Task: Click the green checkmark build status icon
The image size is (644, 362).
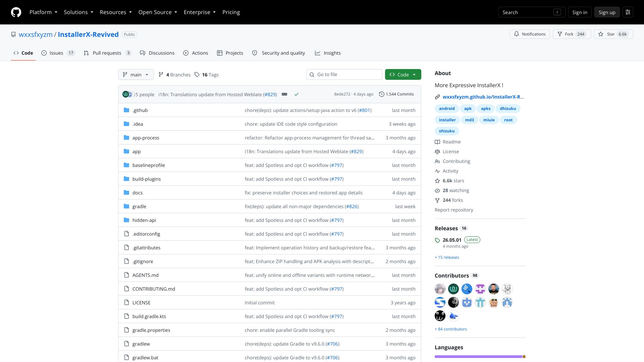Action: 297,95
